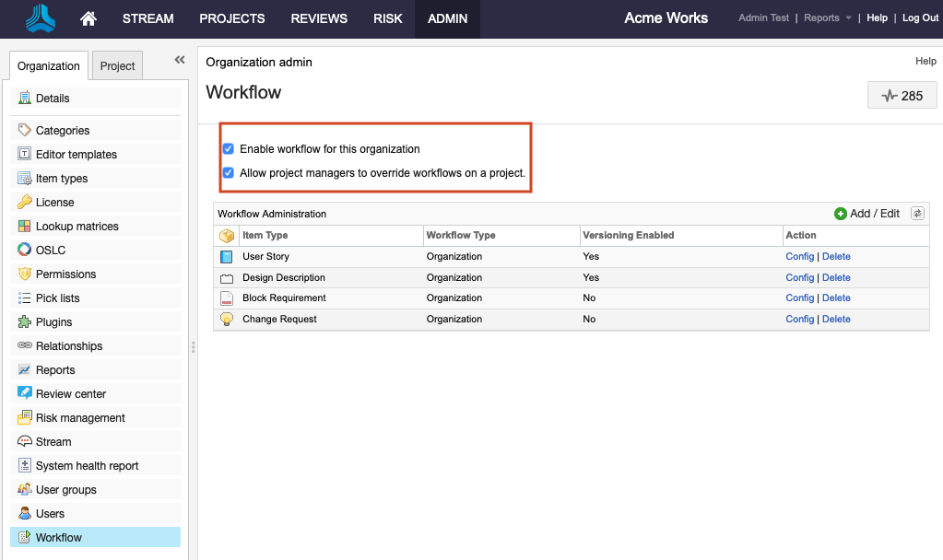Click the Stream speech bubble icon
The height and width of the screenshot is (560, 943).
24,441
